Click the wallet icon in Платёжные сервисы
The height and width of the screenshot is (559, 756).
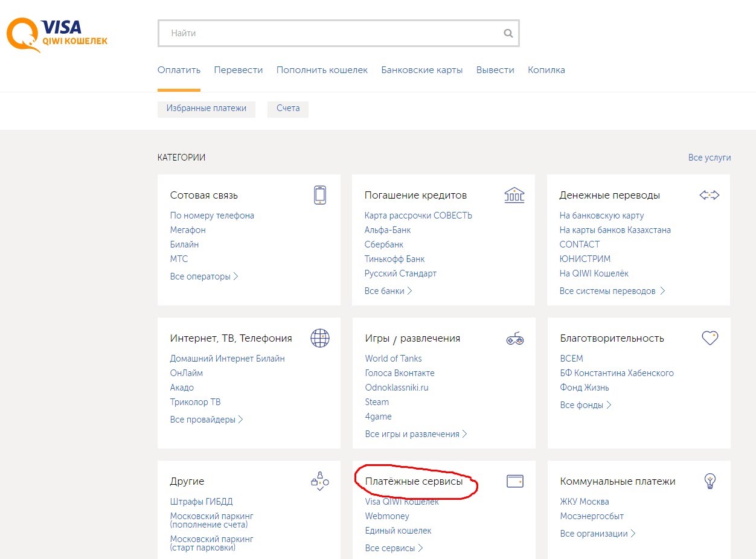point(515,481)
